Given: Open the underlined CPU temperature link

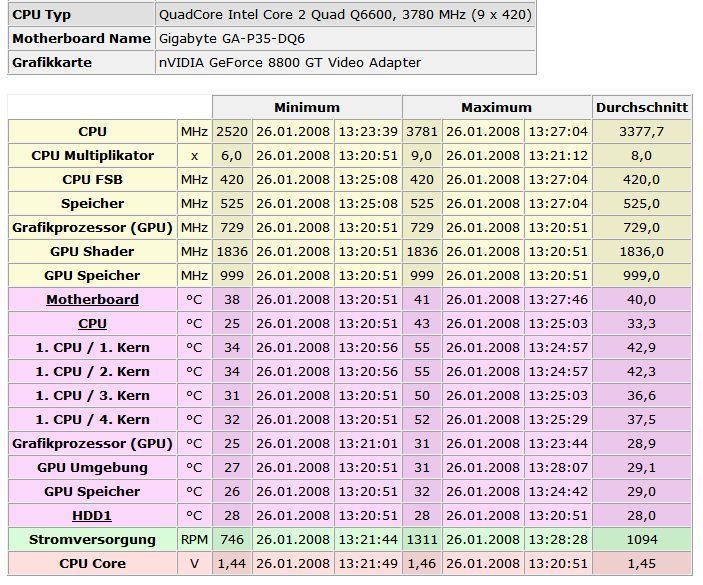Looking at the screenshot, I should pyautogui.click(x=92, y=324).
